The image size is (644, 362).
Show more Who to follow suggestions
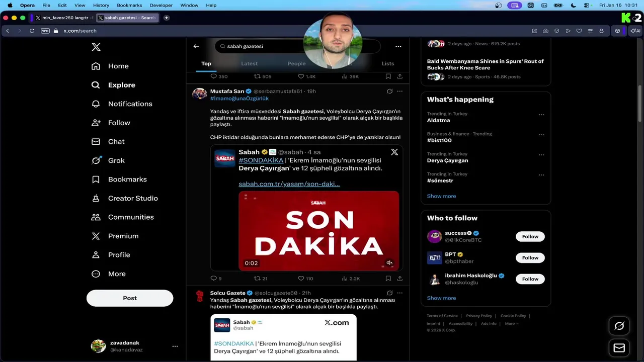point(441,298)
